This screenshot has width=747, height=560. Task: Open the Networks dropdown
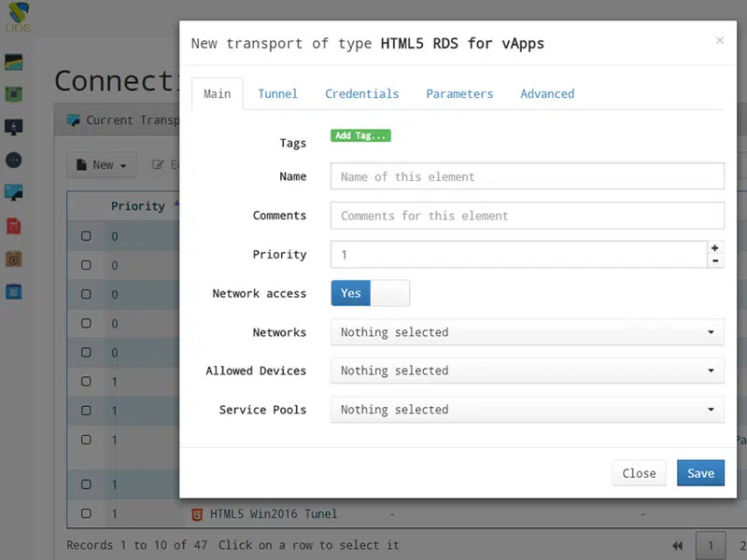(528, 332)
